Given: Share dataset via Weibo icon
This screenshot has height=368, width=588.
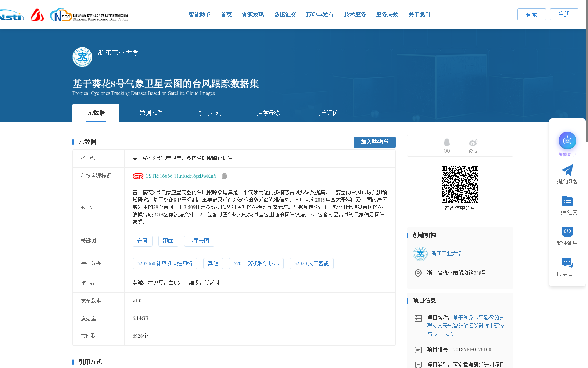Looking at the screenshot, I should pos(473,146).
